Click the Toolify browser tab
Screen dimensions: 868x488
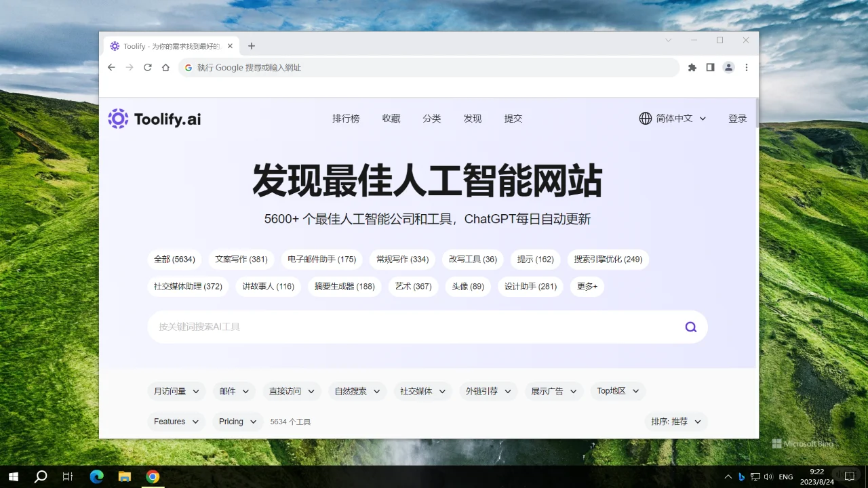(x=168, y=45)
